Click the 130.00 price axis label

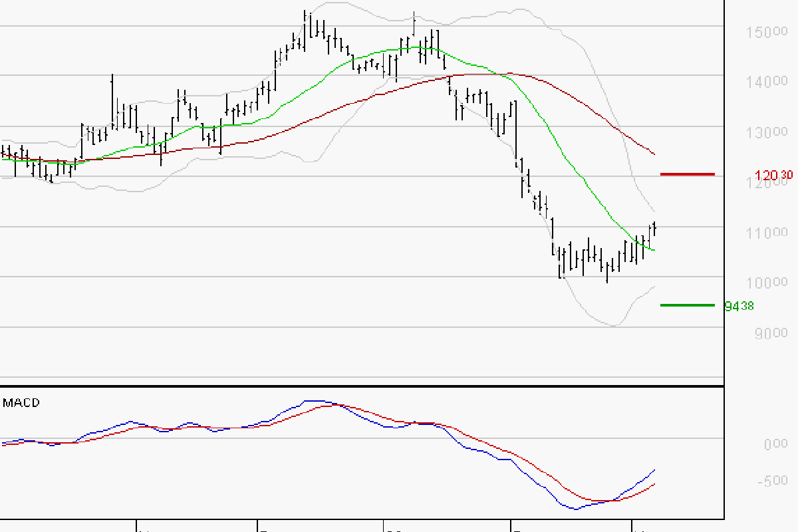point(770,132)
